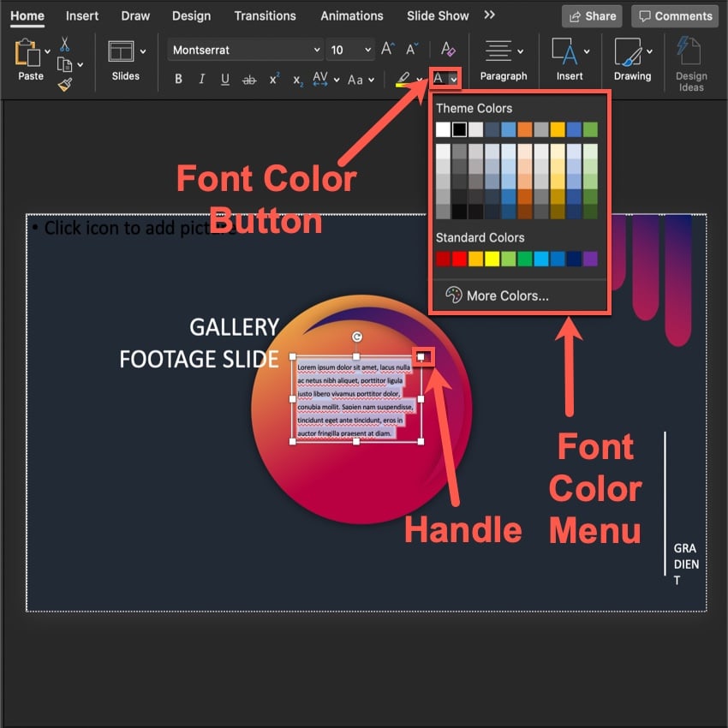The image size is (728, 728).
Task: Pick the yellow standard color swatch
Action: tap(492, 259)
